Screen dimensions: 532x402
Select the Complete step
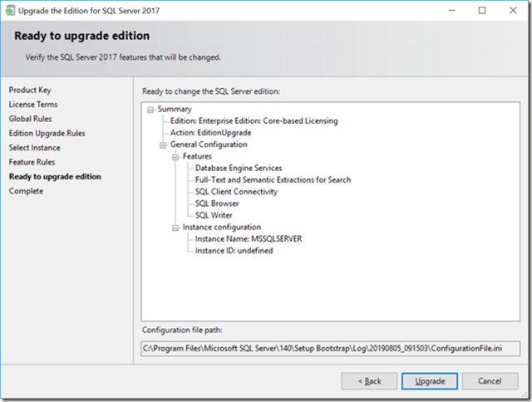click(26, 191)
